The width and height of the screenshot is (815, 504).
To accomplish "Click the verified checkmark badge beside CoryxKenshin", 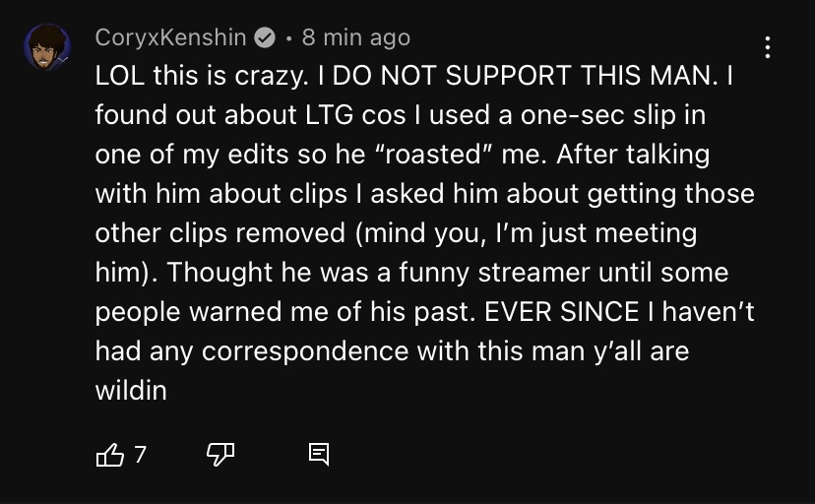I will click(265, 37).
